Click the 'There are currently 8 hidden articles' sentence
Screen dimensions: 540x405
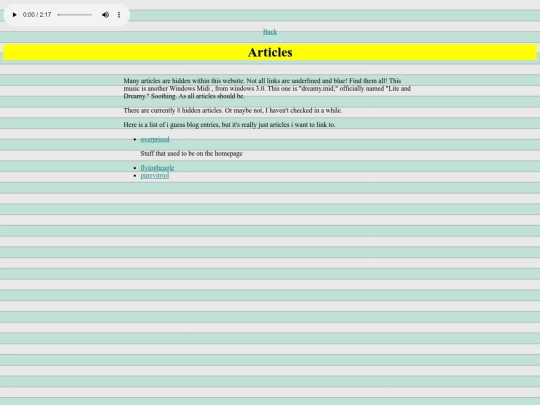pos(233,111)
